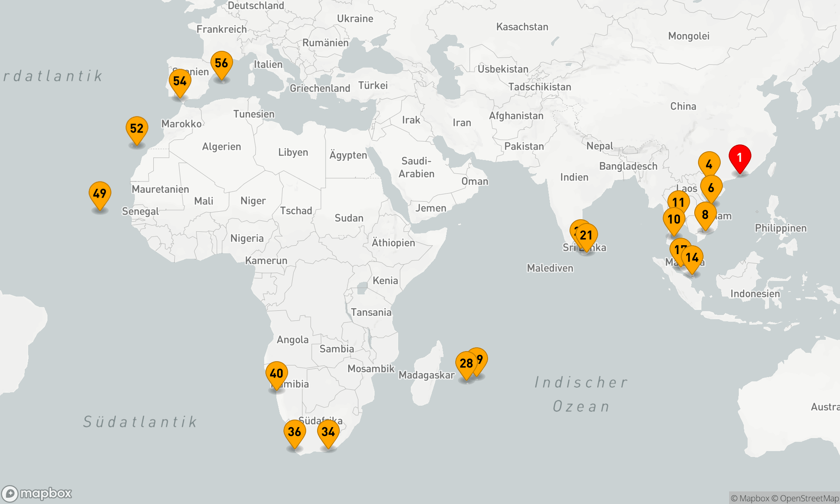Open map marker 4 in southern China
The image size is (840, 504).
pos(709,164)
